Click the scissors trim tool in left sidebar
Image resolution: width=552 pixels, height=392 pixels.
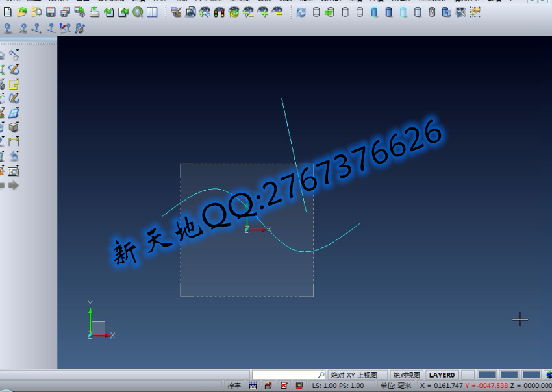[14, 55]
